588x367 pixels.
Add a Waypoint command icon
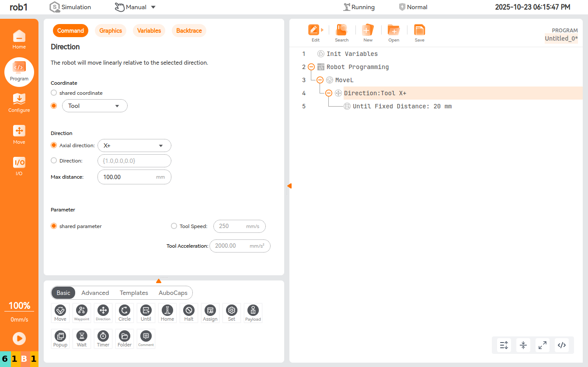(82, 312)
